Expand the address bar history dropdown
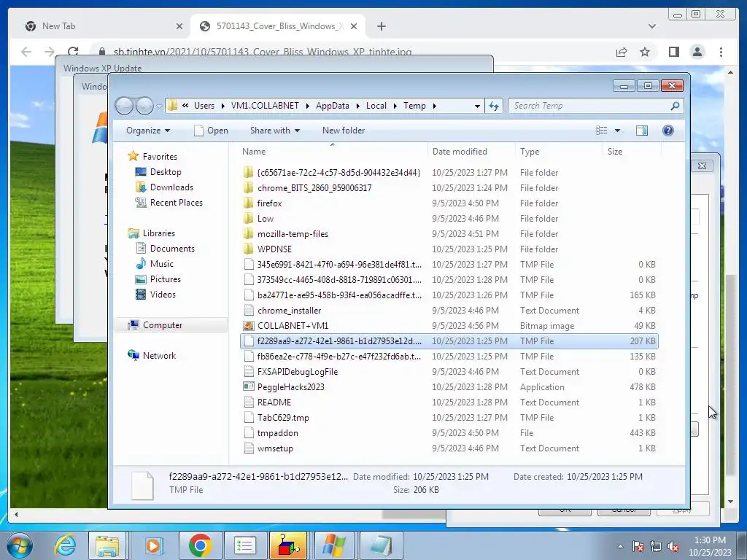This screenshot has width=747, height=560. click(477, 106)
